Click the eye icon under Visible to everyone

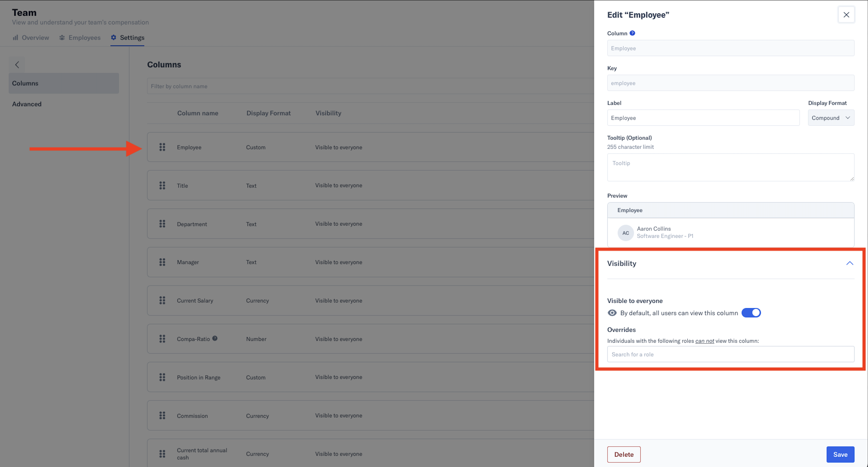click(612, 313)
